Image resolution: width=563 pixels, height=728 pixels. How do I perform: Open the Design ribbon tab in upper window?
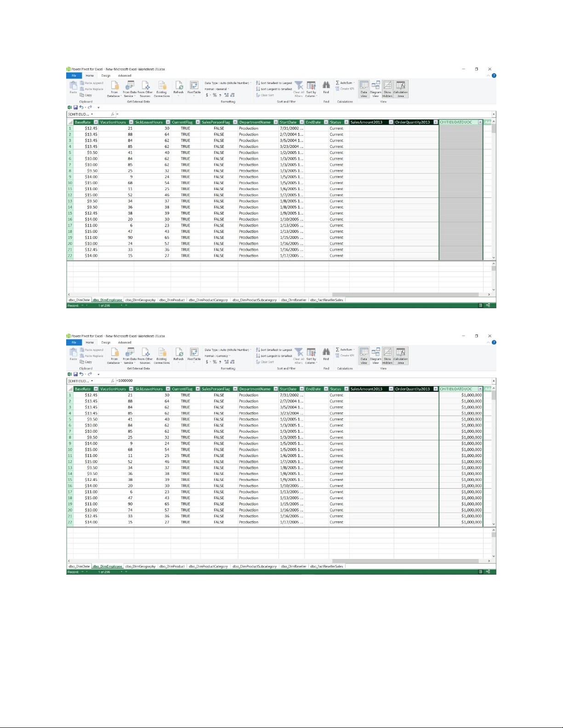pyautogui.click(x=106, y=76)
